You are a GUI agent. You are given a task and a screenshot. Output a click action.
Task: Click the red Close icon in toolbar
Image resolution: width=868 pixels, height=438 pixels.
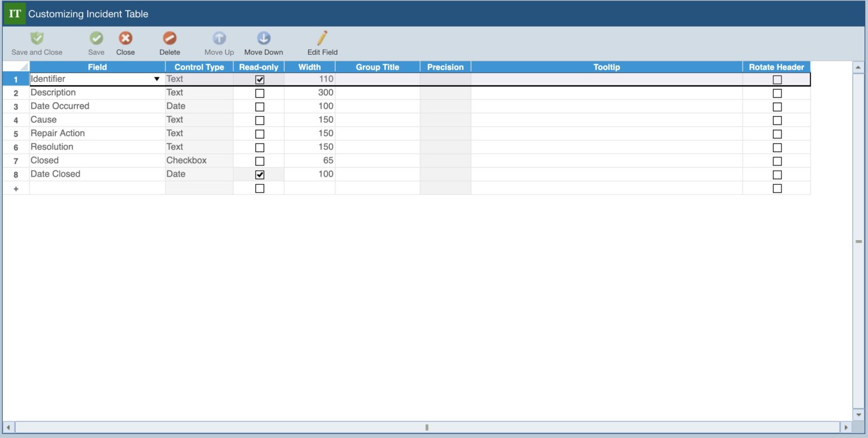125,38
